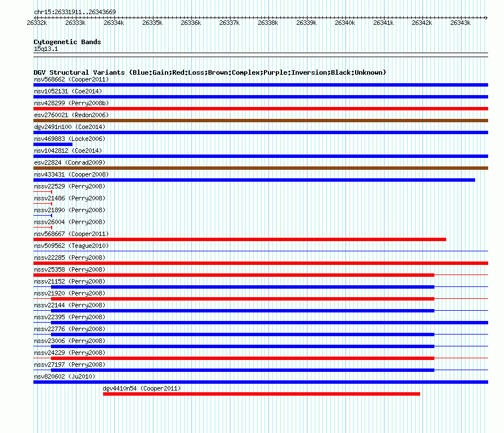Click the nsv568662 (Cooper2011) variant label
504x433 pixels.
[x=71, y=79]
